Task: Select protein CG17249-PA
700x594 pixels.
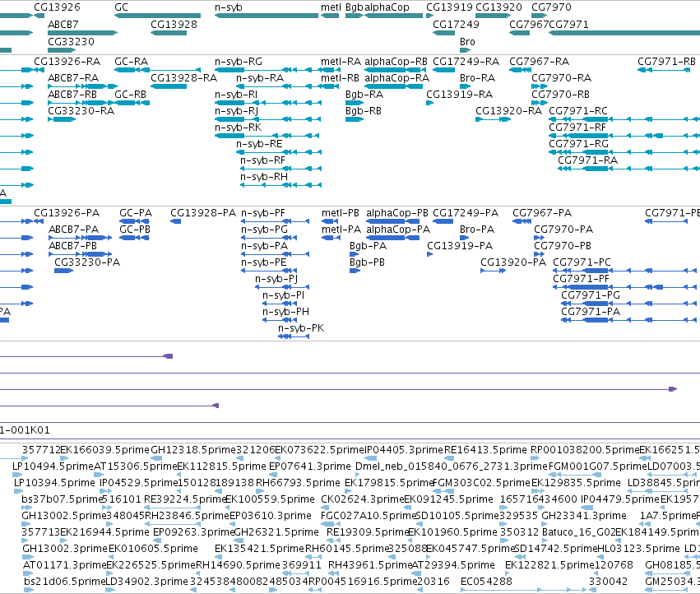Action: click(443, 221)
